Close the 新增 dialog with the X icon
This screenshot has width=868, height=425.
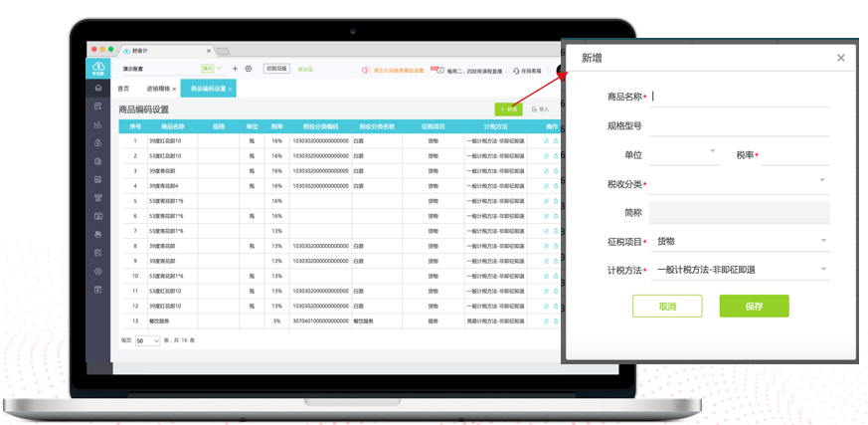click(x=840, y=58)
